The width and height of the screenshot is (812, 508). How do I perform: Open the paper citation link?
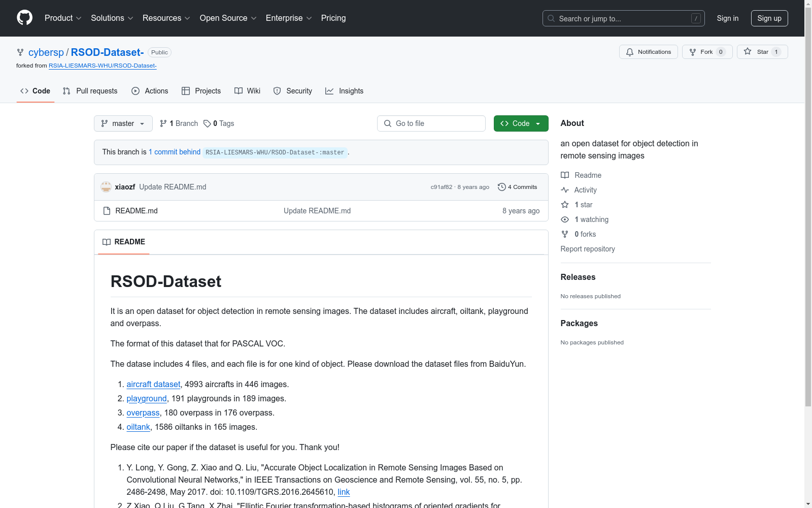(344, 492)
